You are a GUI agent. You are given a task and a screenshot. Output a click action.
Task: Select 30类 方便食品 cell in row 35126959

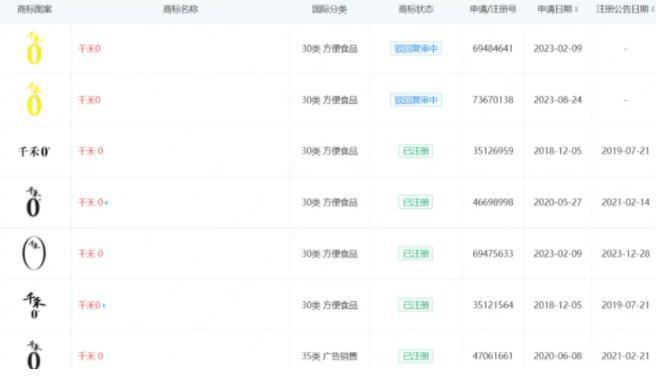[330, 151]
